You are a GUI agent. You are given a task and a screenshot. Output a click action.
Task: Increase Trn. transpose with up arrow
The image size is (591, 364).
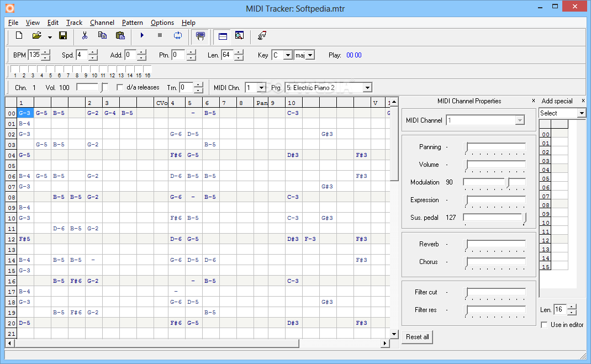click(x=199, y=85)
